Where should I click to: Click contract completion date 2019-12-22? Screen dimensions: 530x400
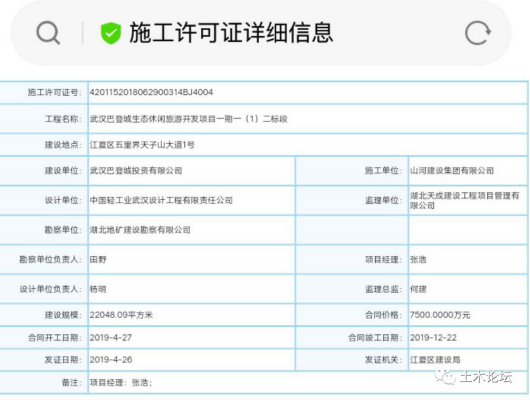point(433,337)
